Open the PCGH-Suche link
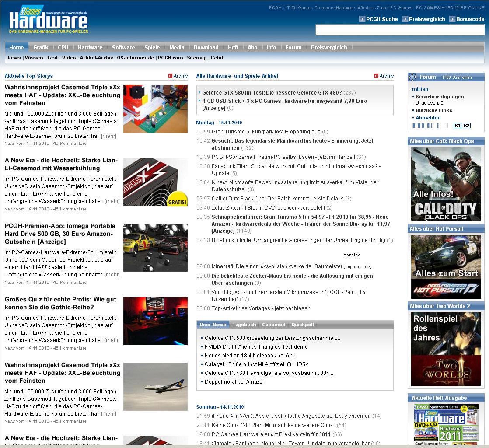Viewport: 489px width, 448px height. pyautogui.click(x=382, y=19)
